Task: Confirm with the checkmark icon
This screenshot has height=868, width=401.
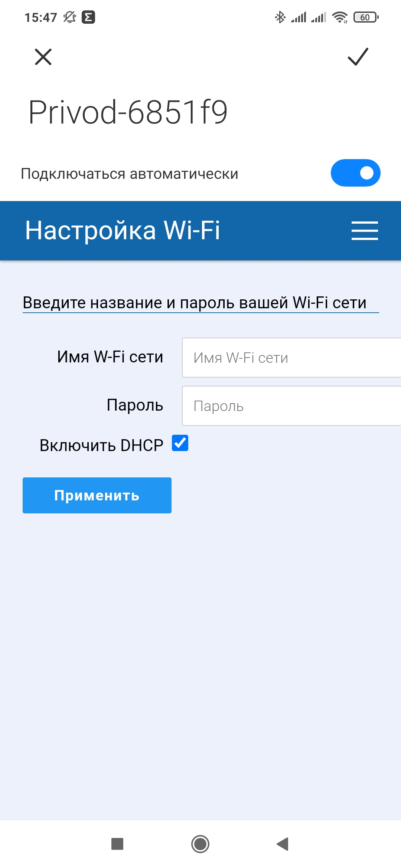Action: coord(358,57)
